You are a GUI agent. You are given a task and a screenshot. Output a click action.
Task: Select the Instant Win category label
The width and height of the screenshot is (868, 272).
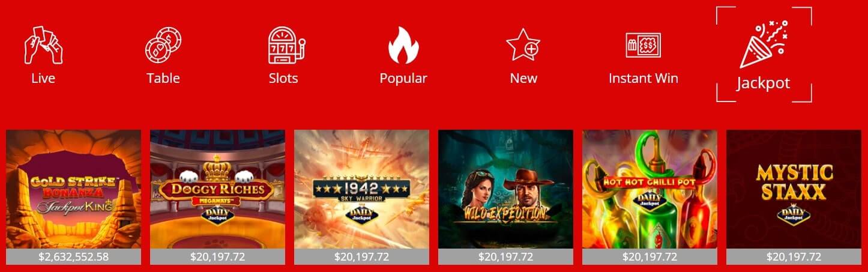pos(643,79)
